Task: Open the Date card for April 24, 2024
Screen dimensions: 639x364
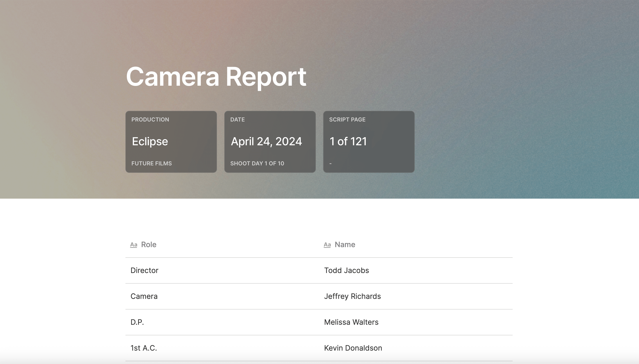Action: (270, 142)
